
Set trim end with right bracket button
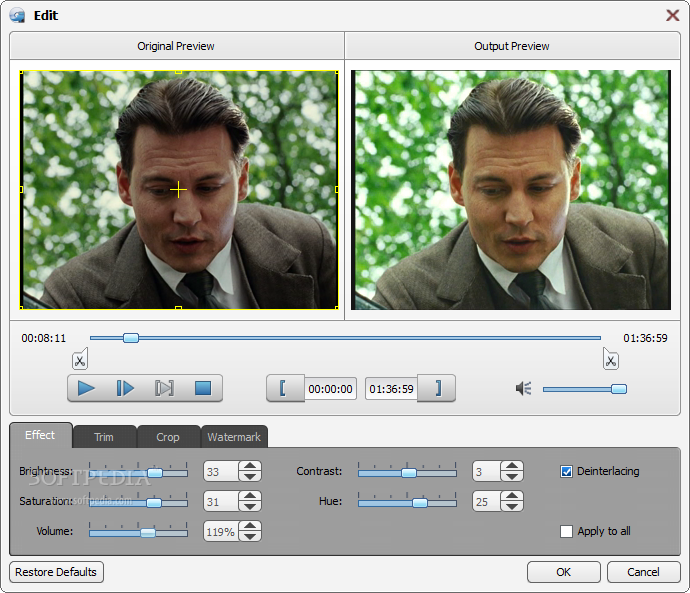coord(437,388)
